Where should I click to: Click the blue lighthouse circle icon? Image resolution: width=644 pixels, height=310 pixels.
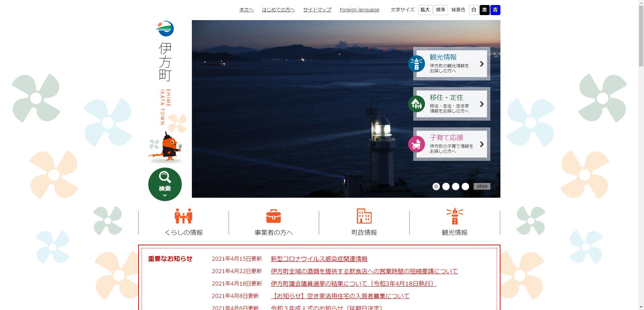[x=417, y=64]
